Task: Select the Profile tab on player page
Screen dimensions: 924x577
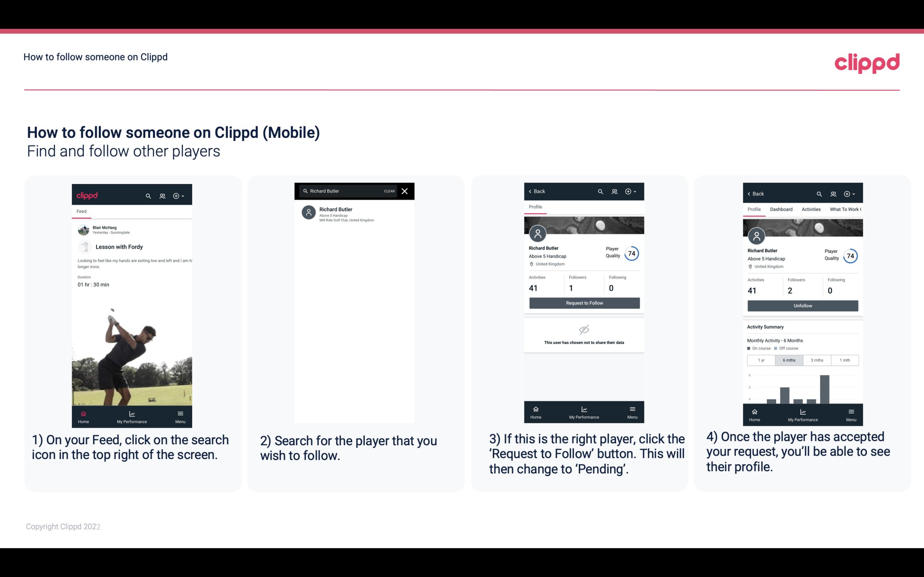Action: pos(536,207)
